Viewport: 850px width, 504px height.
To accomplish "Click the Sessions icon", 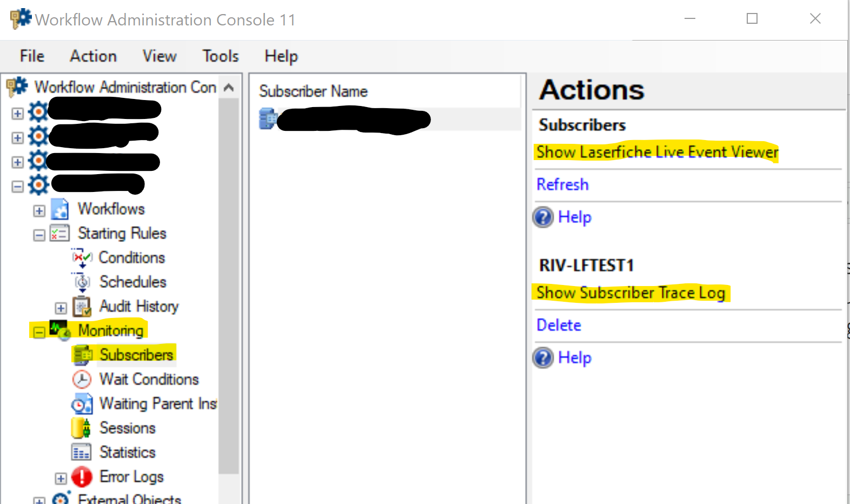I will (x=81, y=428).
